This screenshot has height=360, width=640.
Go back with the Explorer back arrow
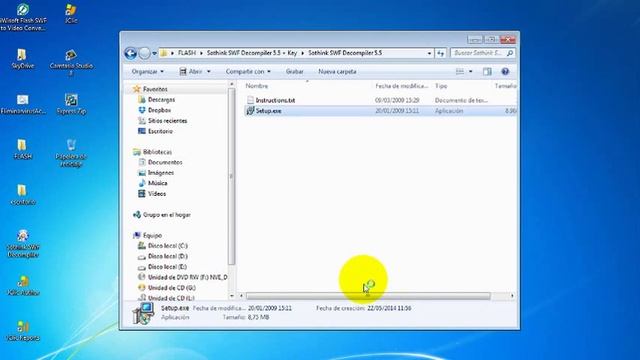tap(131, 53)
